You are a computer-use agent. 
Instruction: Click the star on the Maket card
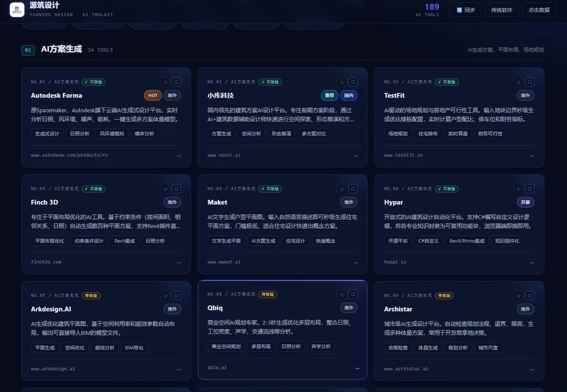[x=342, y=189]
